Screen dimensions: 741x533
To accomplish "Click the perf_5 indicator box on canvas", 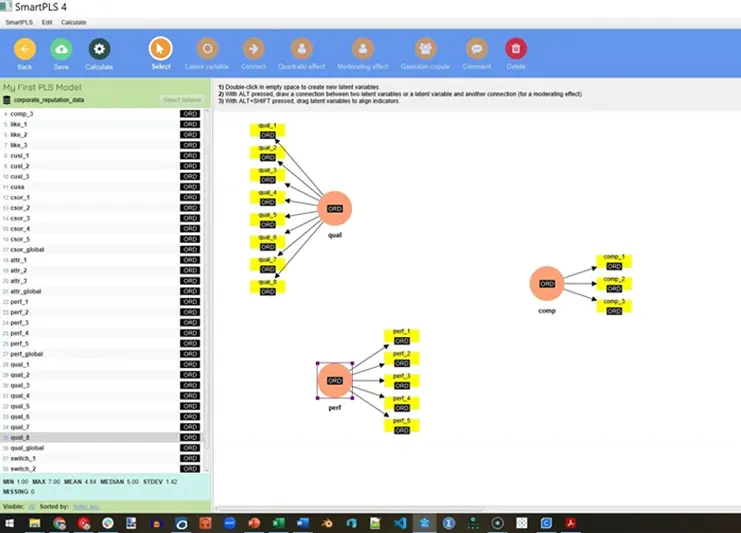I will click(402, 426).
